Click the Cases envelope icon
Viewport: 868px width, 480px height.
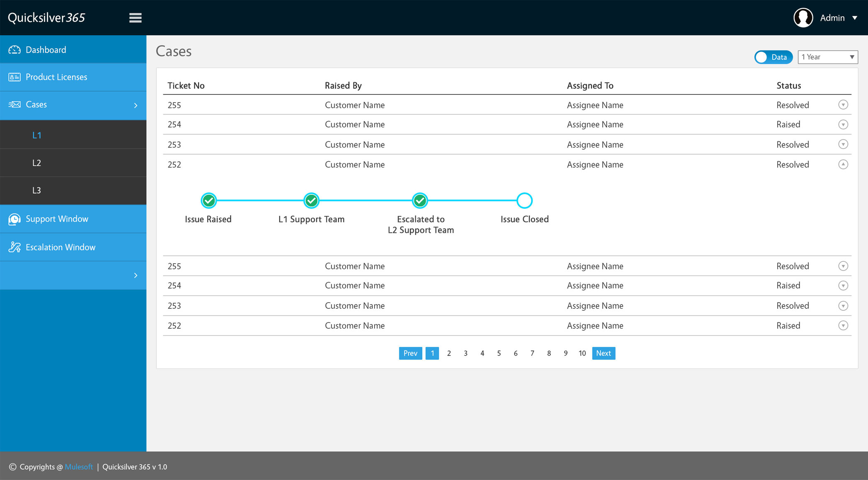coord(15,104)
